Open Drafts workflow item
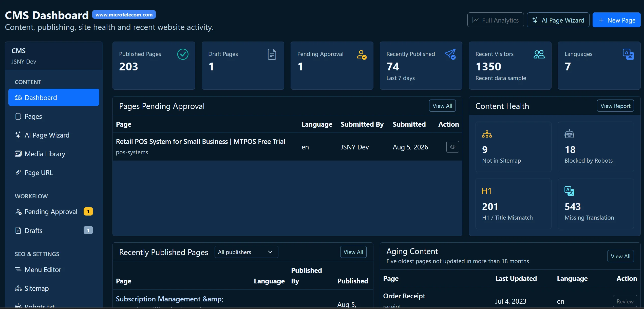Image resolution: width=644 pixels, height=309 pixels. pos(54,230)
